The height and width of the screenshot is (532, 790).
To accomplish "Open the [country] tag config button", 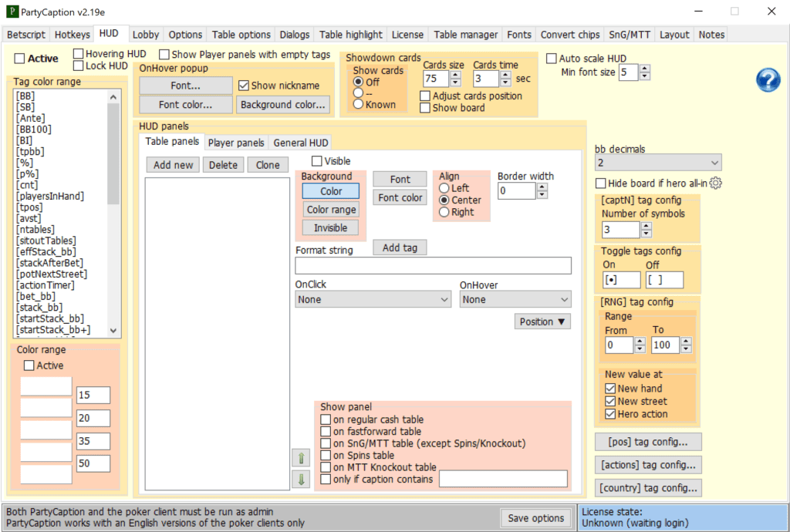I will point(648,488).
